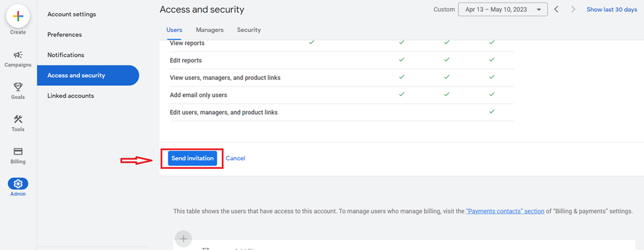The width and height of the screenshot is (644, 250).
Task: Open Account settings in sidebar
Action: tap(71, 15)
